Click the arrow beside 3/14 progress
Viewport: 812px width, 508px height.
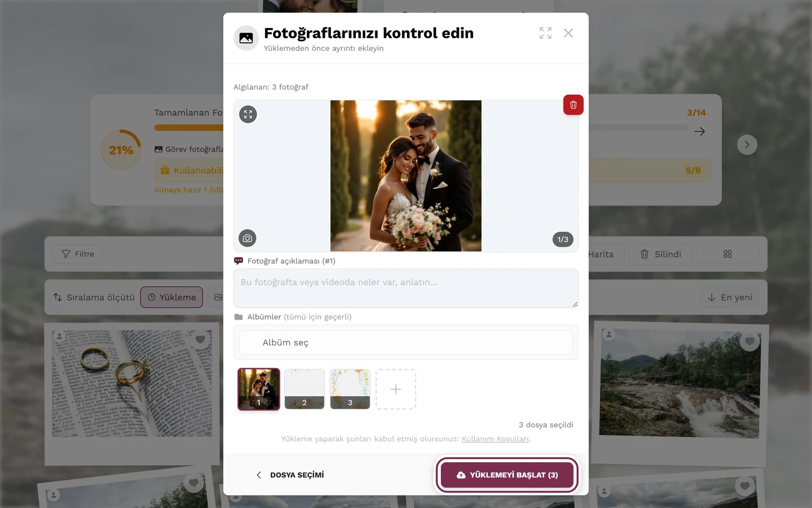pos(700,132)
